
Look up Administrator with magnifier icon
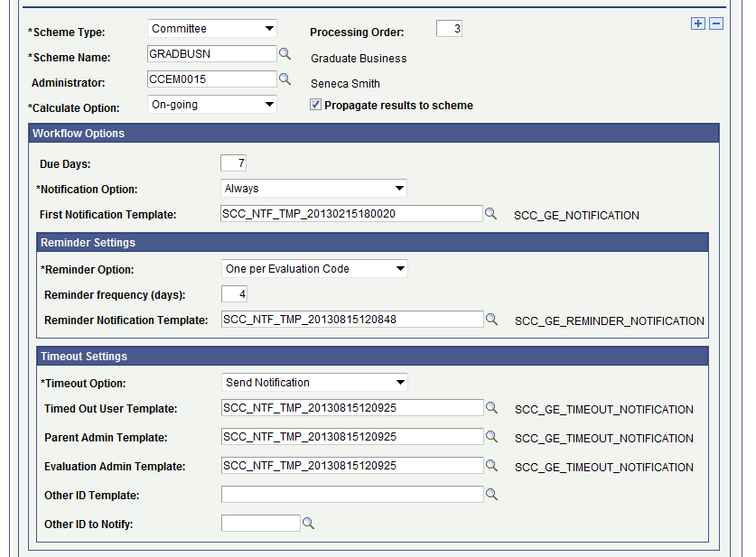[x=285, y=79]
